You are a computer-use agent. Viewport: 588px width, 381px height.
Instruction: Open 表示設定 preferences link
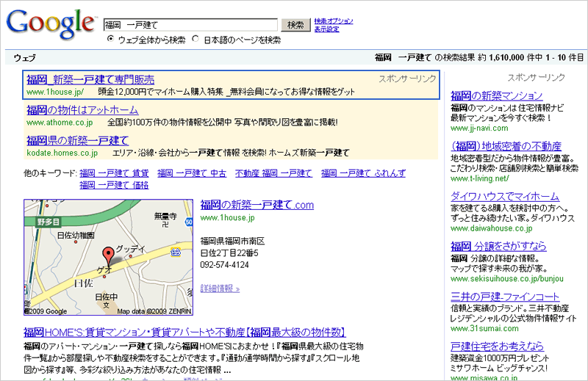326,29
